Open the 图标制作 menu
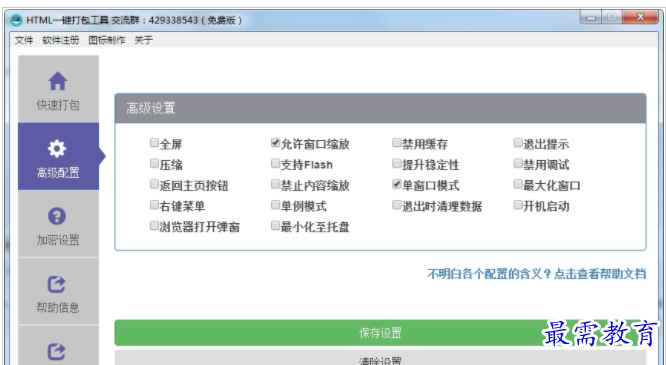Image resolution: width=666 pixels, height=365 pixels. pyautogui.click(x=107, y=40)
